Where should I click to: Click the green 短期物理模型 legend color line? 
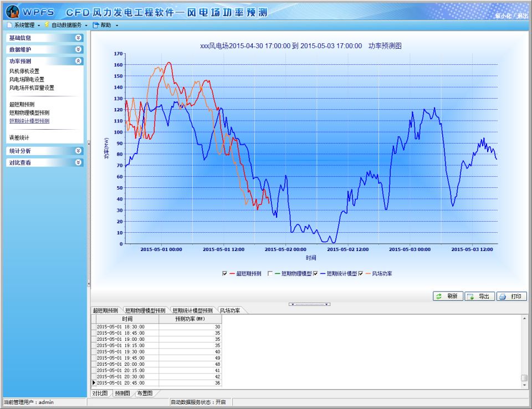278,273
